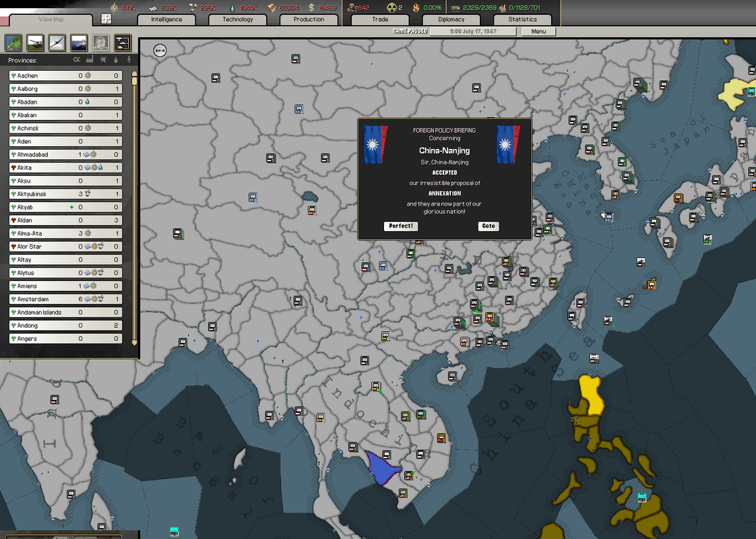Viewport: 756px width, 539px height.
Task: Sort provinces by manpower figure icon
Action: (129, 60)
